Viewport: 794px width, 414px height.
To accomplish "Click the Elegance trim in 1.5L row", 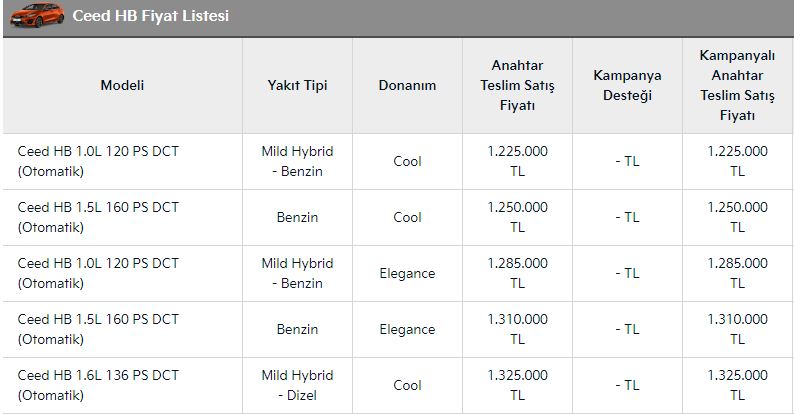I will (407, 329).
